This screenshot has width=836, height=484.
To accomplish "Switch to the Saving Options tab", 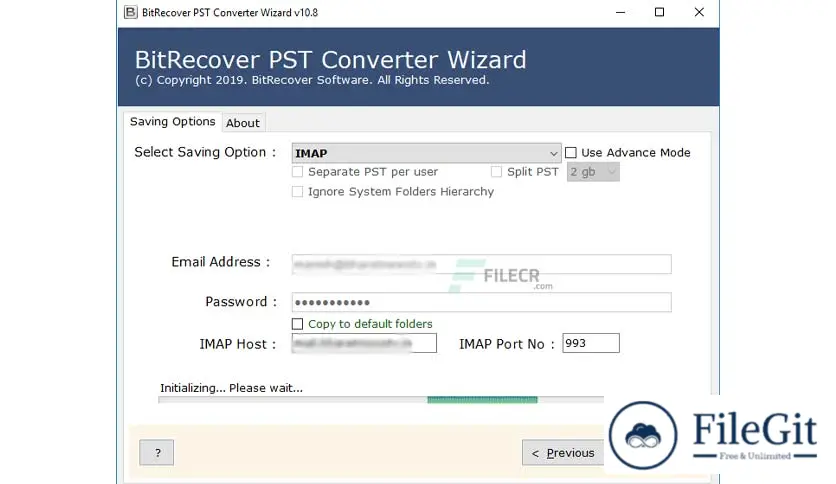I will pyautogui.click(x=172, y=122).
